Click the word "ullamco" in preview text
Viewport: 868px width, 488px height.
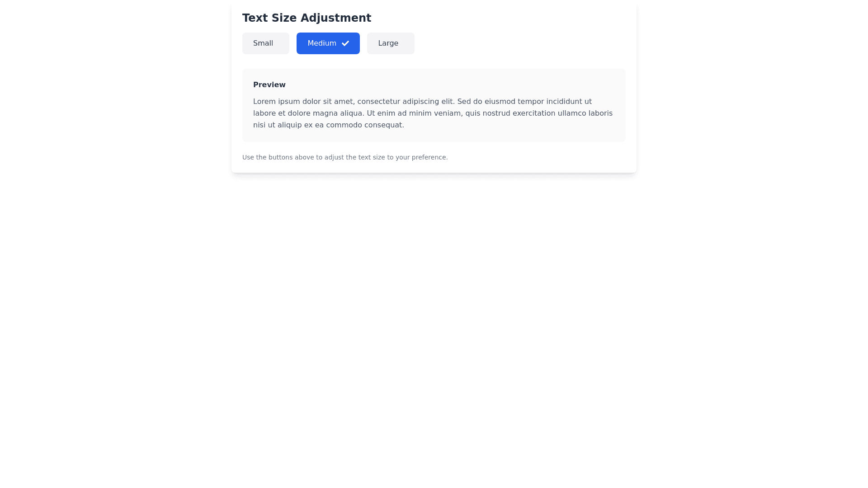pos(571,113)
